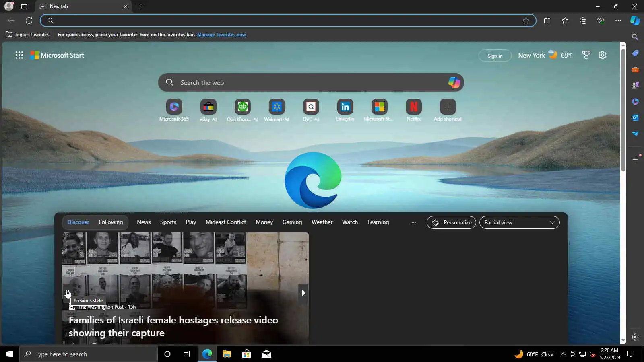This screenshot has height=362, width=644.
Task: Select the Play category
Action: [191, 222]
